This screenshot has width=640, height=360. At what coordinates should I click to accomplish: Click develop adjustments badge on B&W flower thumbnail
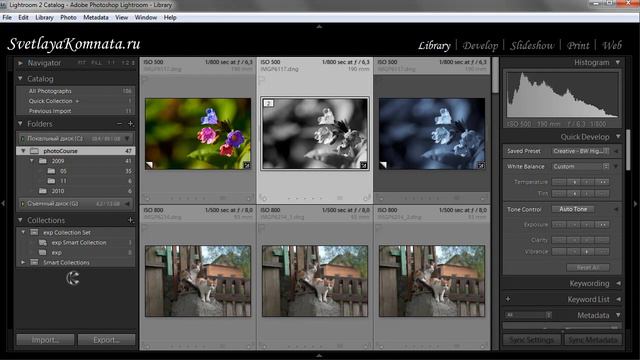[x=363, y=165]
